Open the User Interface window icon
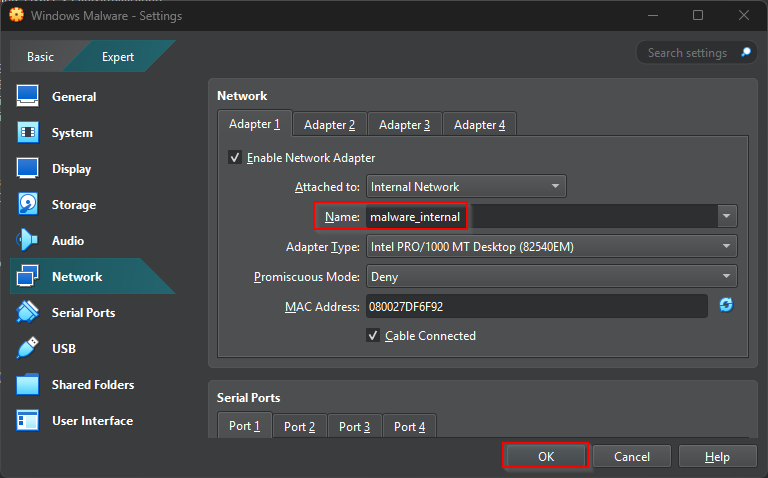This screenshot has width=768, height=478. pos(27,420)
